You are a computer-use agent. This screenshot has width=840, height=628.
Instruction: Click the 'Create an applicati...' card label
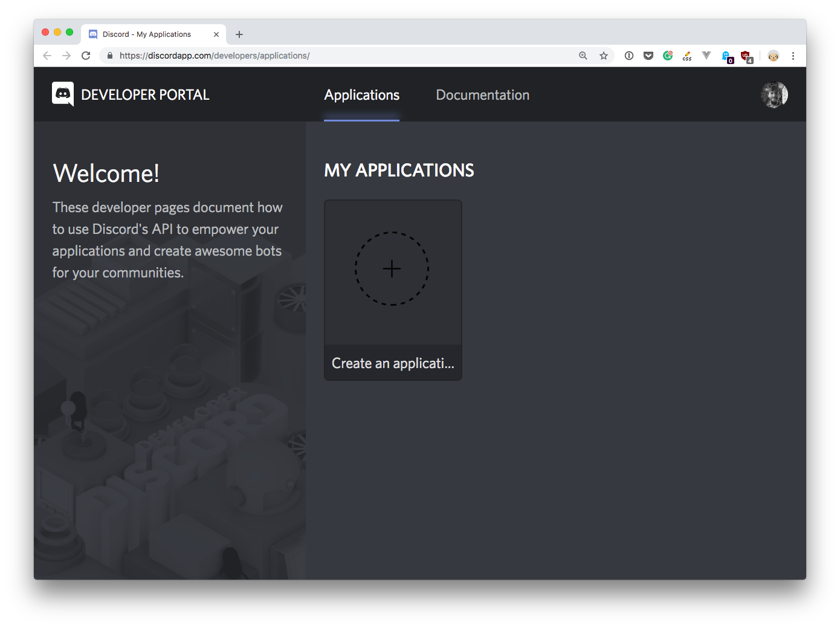click(393, 363)
